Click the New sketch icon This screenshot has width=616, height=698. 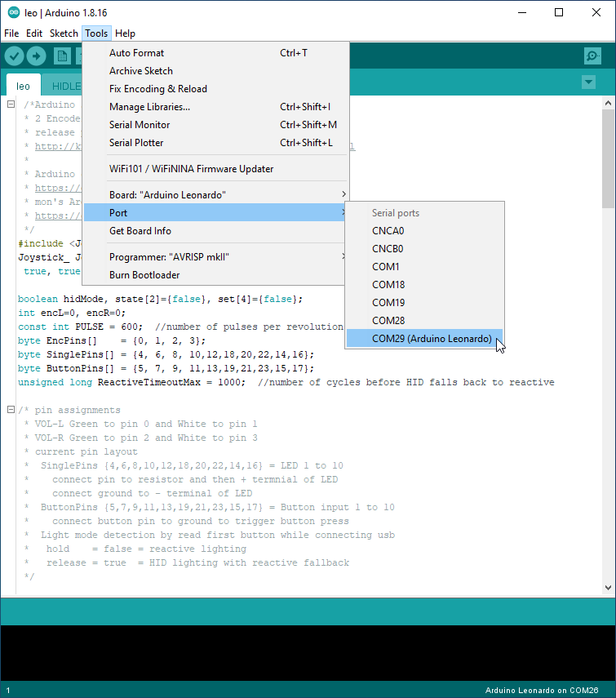(62, 56)
